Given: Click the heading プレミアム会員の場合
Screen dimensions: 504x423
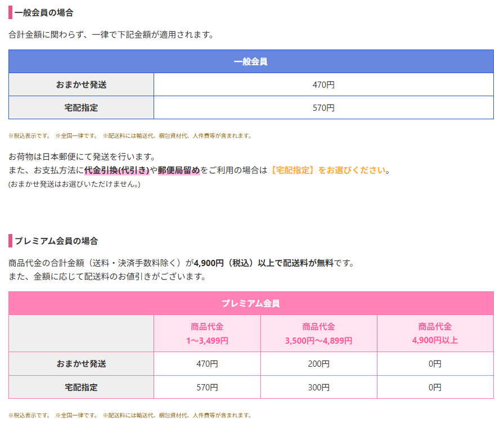Looking at the screenshot, I should tap(56, 241).
